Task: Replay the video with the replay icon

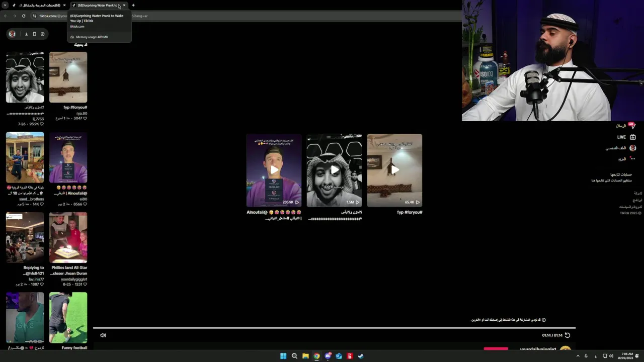Action: [568, 335]
